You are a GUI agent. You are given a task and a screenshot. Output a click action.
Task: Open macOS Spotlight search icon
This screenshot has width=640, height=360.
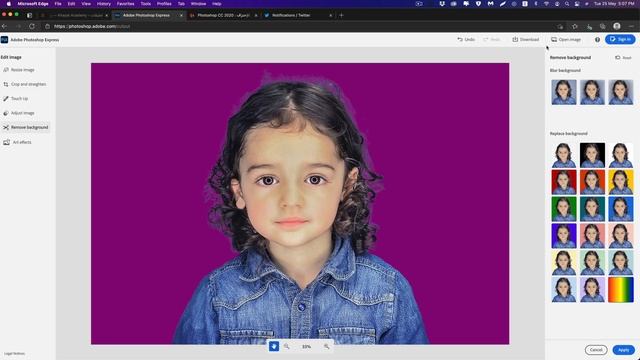click(567, 4)
